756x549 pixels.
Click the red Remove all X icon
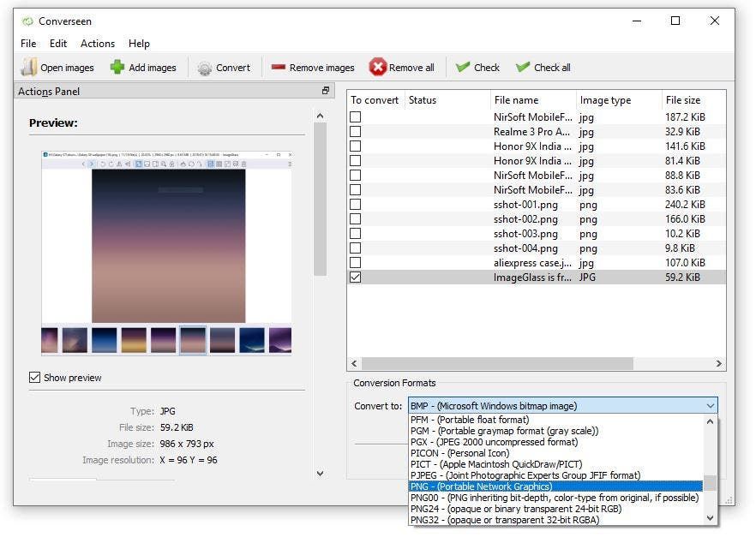pyautogui.click(x=377, y=67)
